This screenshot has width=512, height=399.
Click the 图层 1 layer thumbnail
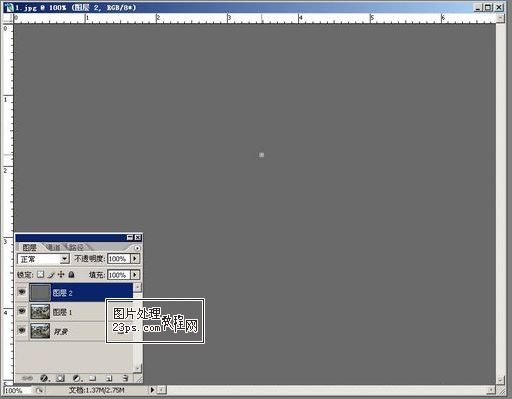click(x=40, y=312)
